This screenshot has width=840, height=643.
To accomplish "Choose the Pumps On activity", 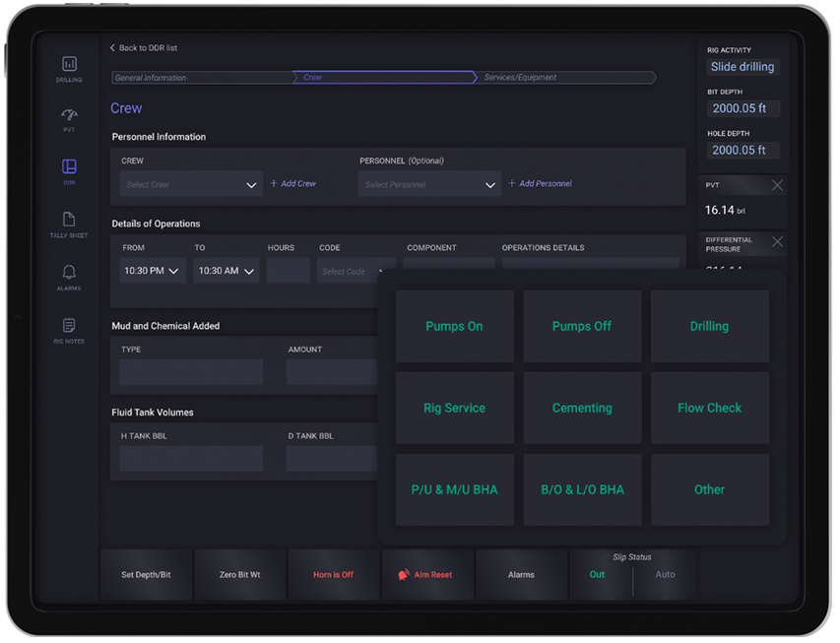I will [454, 326].
